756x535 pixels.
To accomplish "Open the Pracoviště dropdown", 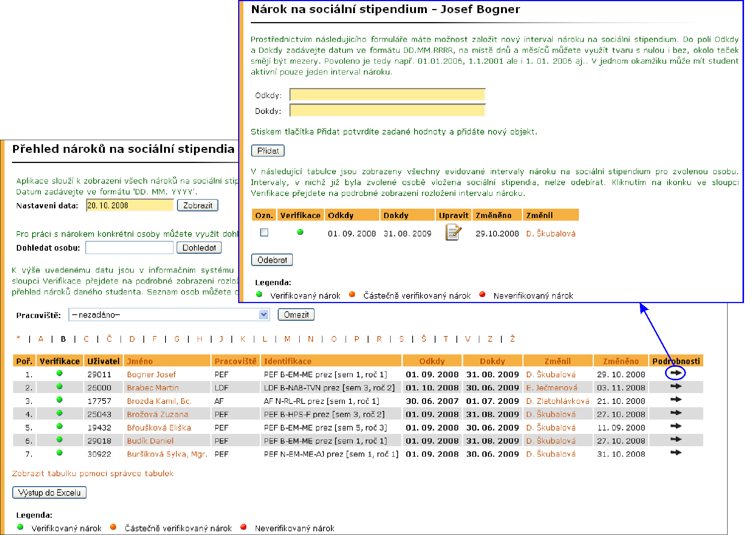I will [x=169, y=315].
